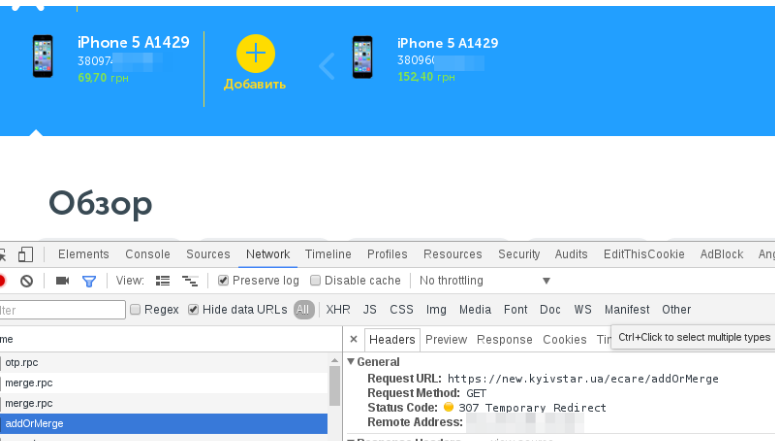This screenshot has width=775, height=441.
Task: Click the GET request method value
Action: tap(476, 394)
